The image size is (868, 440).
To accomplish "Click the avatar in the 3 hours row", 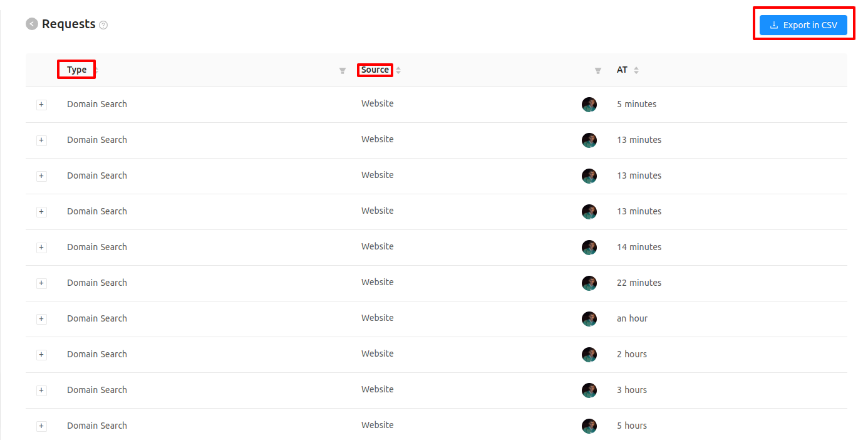I will [589, 390].
